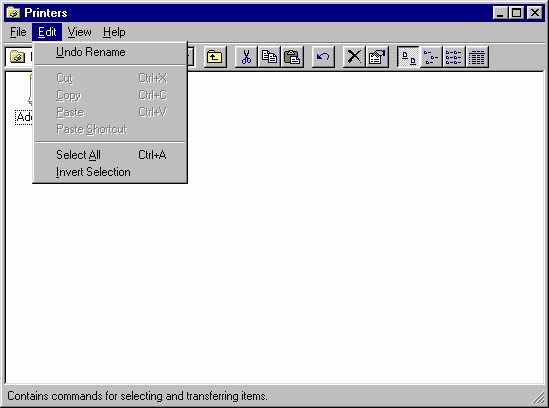The width and height of the screenshot is (549, 408).
Task: Click the Copy toolbar icon
Action: pyautogui.click(x=269, y=57)
